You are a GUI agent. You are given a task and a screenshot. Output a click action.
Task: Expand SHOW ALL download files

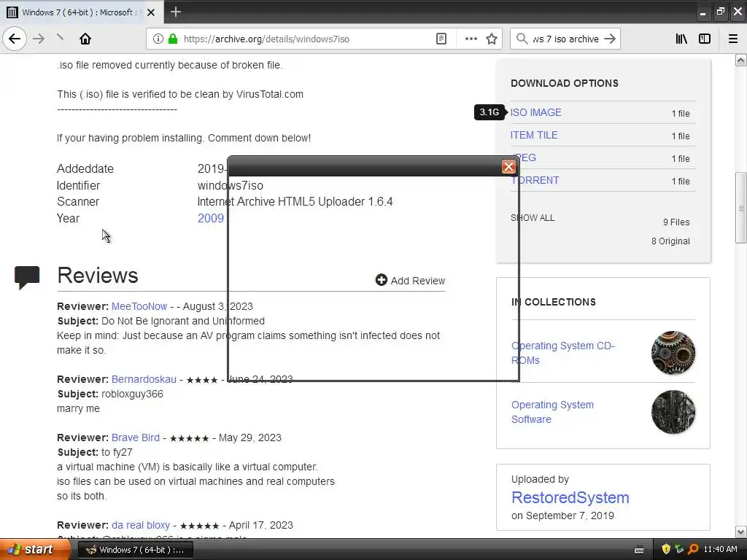[x=533, y=218]
